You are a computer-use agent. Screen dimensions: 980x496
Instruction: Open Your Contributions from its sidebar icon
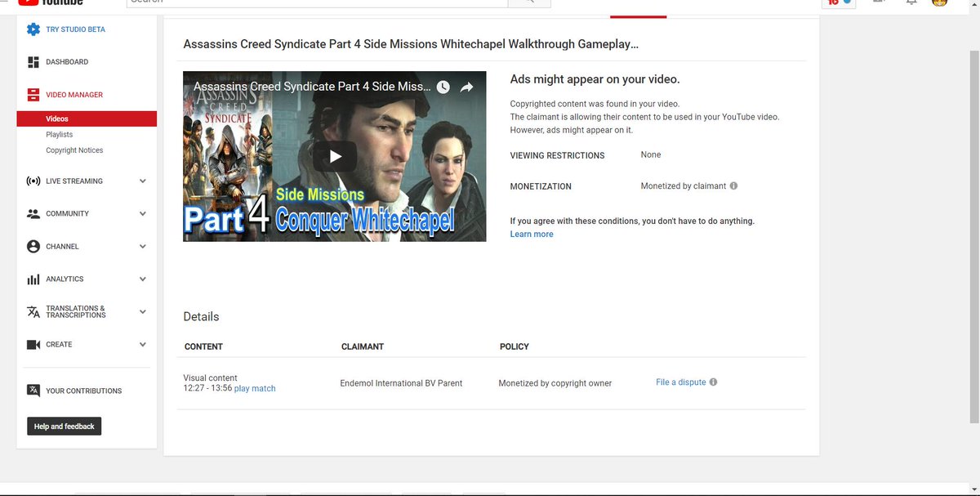point(33,391)
